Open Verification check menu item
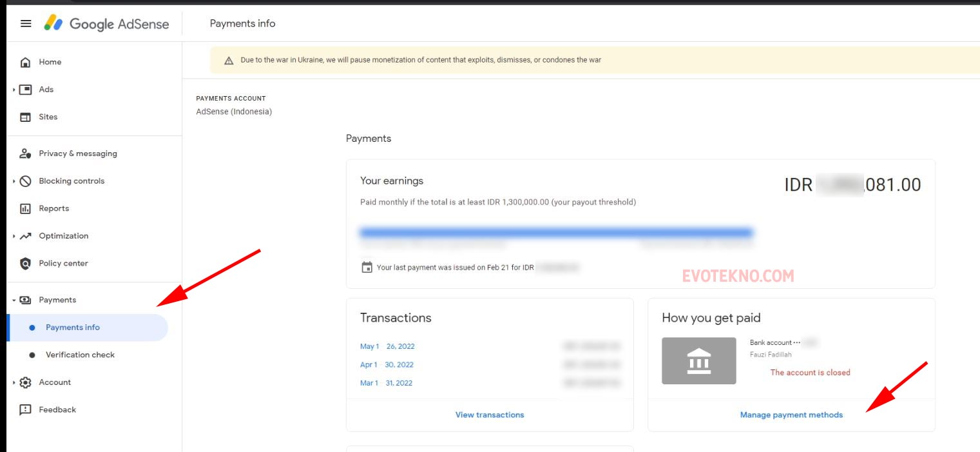This screenshot has height=452, width=980. 80,355
